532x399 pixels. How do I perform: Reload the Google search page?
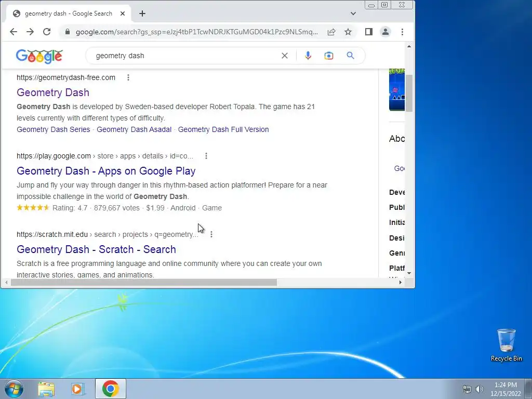(x=47, y=32)
